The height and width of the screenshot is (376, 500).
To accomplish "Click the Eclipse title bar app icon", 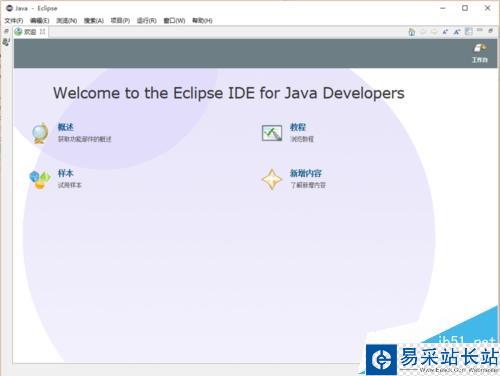I will click(9, 8).
